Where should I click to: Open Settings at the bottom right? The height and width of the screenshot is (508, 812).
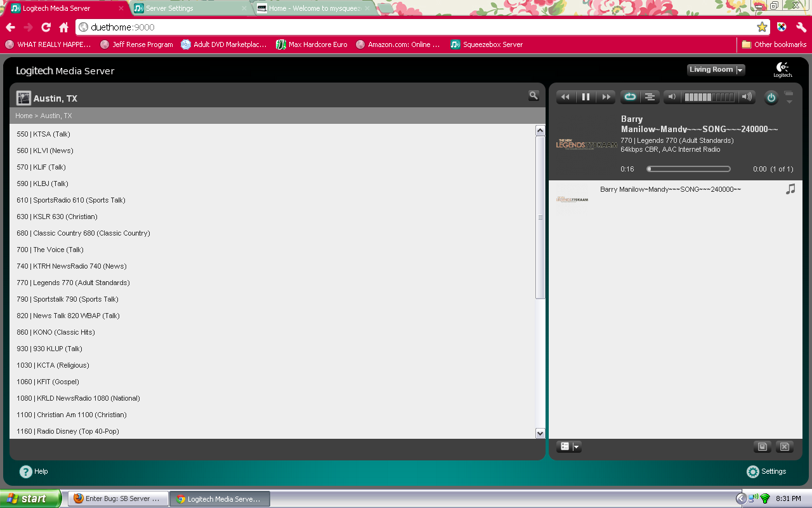tap(766, 471)
